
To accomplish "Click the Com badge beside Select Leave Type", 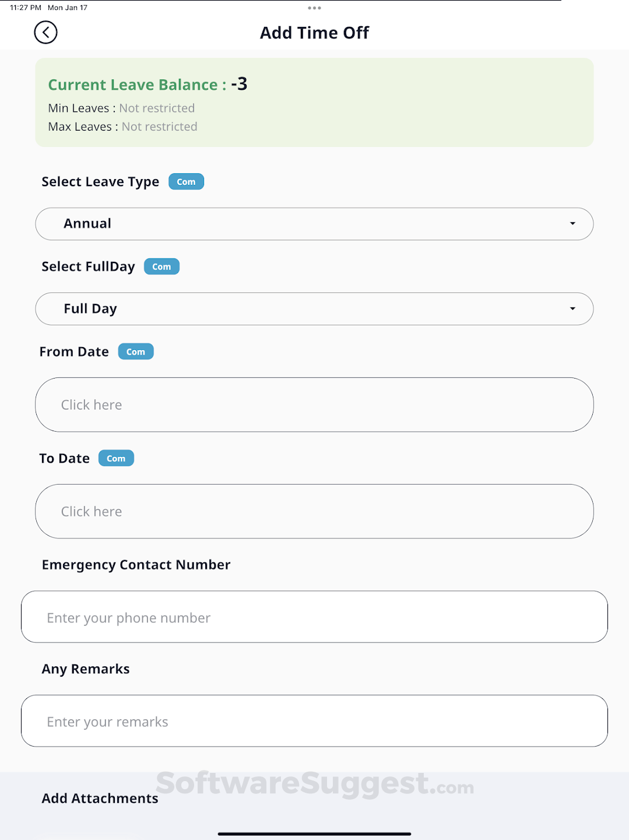I will click(186, 182).
